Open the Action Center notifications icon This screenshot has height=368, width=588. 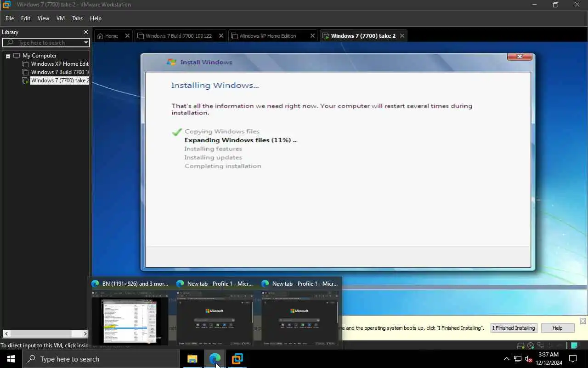point(573,359)
